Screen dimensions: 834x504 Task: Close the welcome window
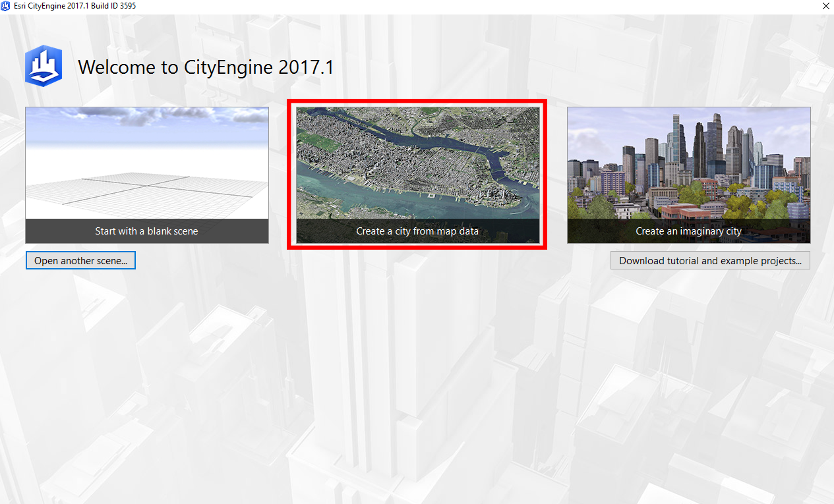[825, 6]
